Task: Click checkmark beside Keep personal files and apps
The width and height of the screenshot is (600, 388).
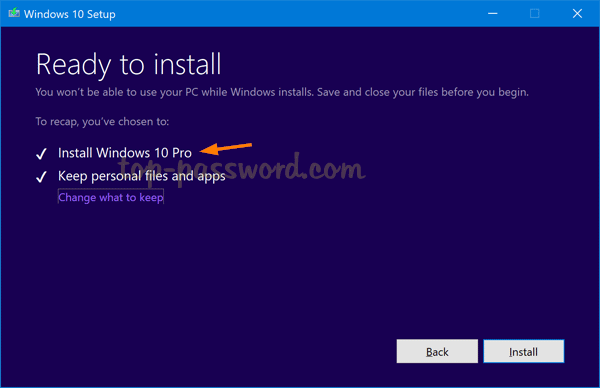Action: tap(41, 177)
